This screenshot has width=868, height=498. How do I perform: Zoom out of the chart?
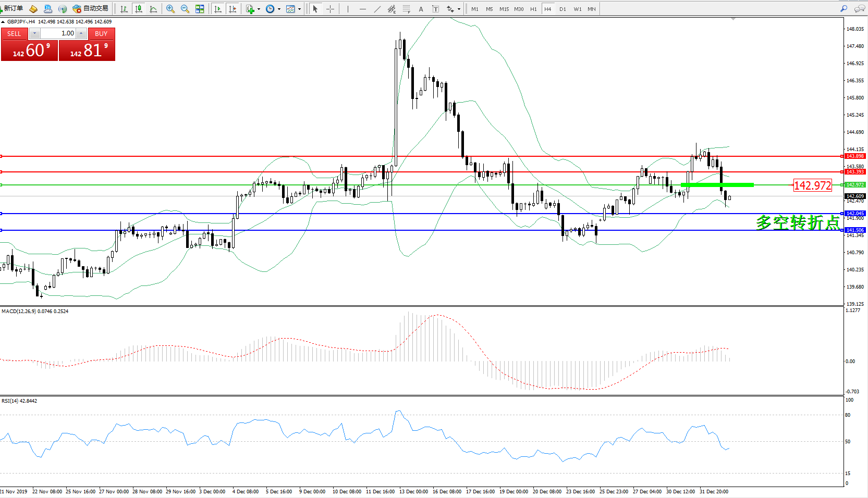[x=185, y=9]
